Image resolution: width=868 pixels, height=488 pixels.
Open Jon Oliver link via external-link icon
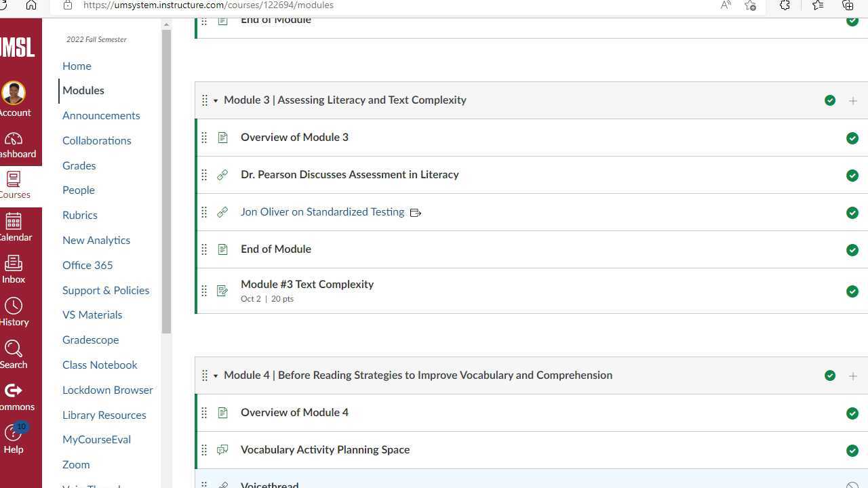click(x=416, y=212)
